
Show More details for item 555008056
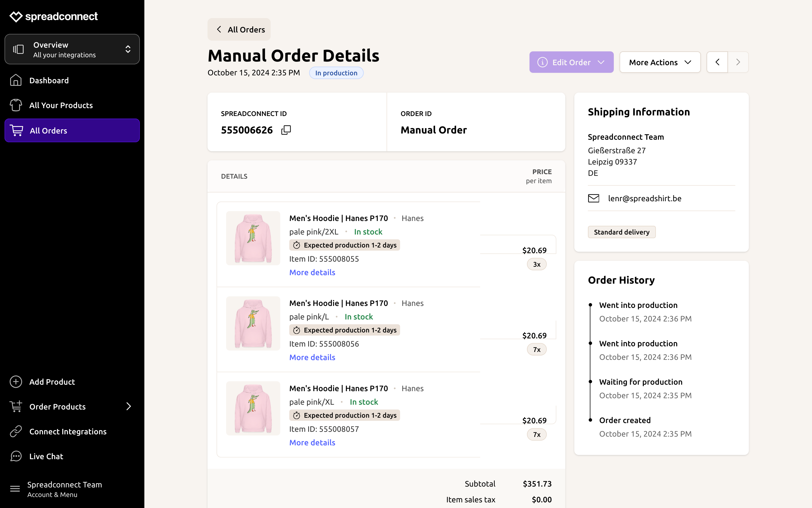[312, 358]
